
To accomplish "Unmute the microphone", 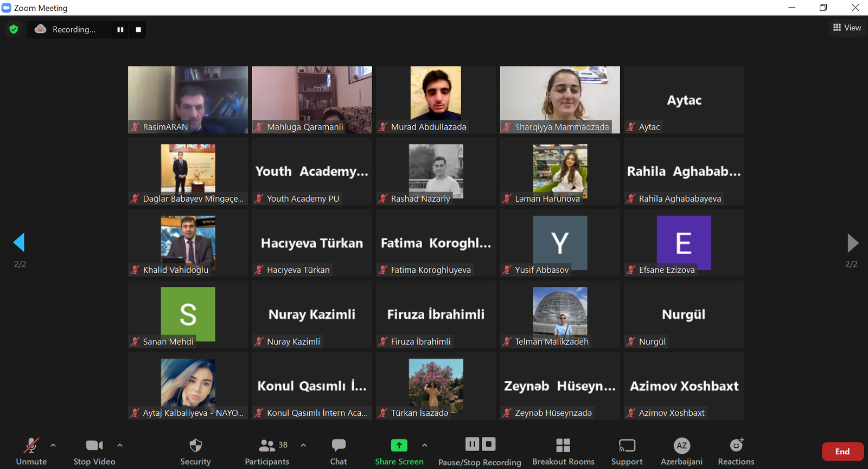I will click(31, 451).
